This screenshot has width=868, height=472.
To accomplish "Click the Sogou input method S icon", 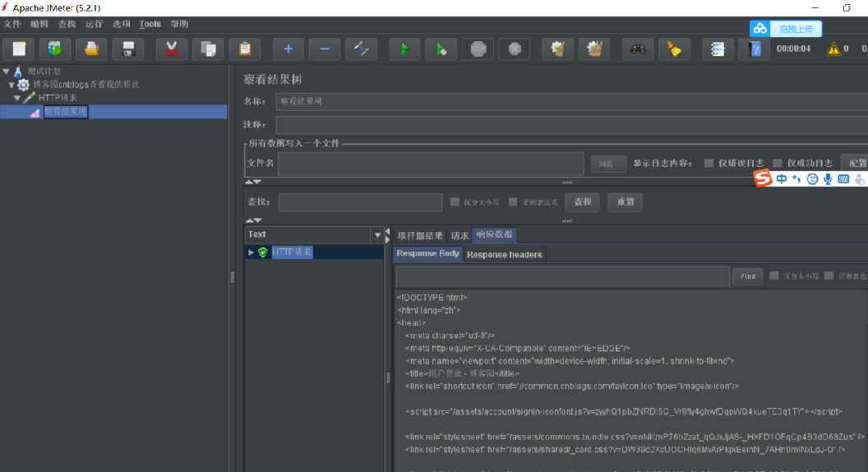I will click(x=763, y=178).
